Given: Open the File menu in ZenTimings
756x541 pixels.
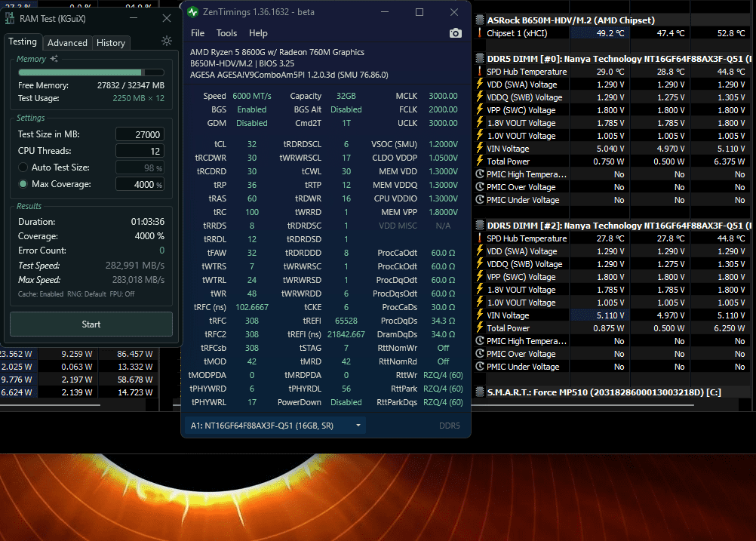Looking at the screenshot, I should pyautogui.click(x=198, y=33).
